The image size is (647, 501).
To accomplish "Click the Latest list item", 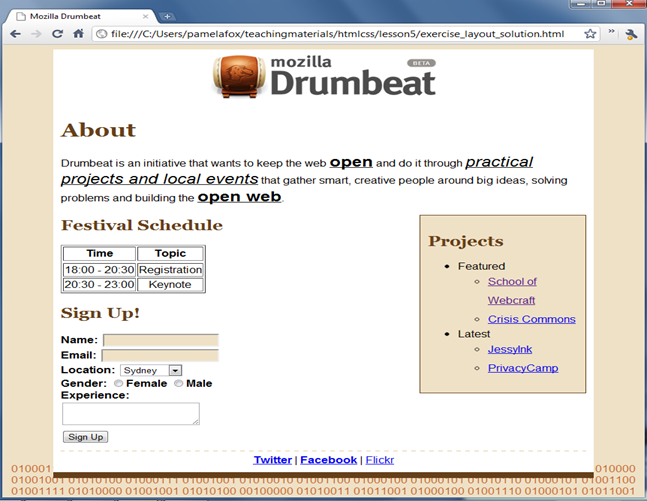I will 474,334.
